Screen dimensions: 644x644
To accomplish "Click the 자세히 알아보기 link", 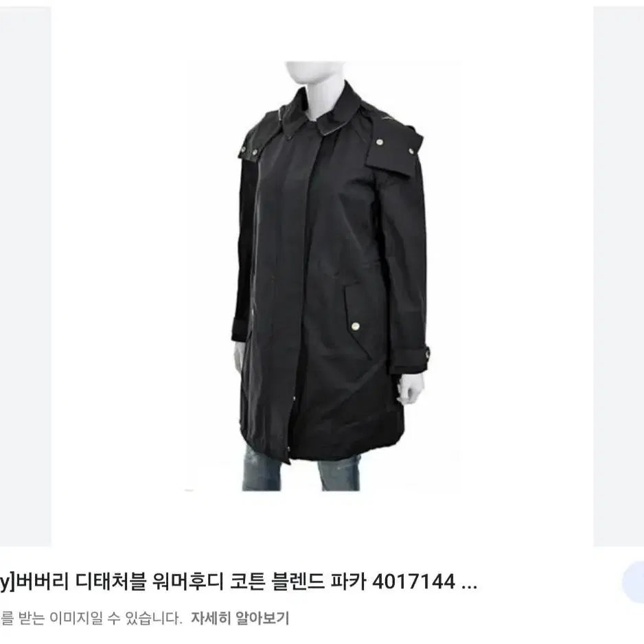I will pyautogui.click(x=240, y=618).
